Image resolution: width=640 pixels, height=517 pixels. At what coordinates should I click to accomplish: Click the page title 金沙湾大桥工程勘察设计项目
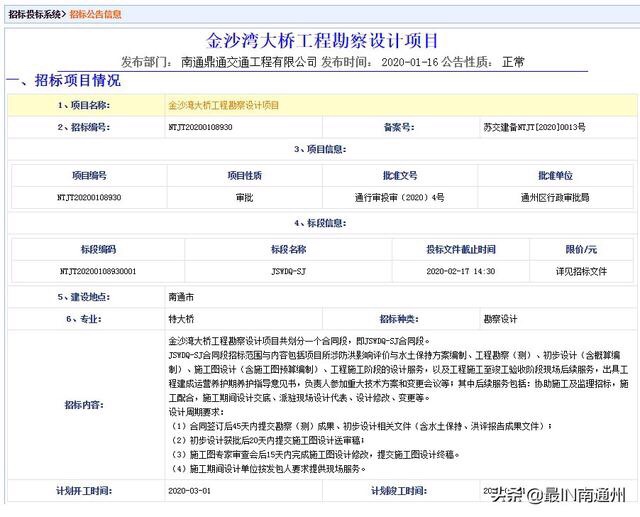point(322,41)
